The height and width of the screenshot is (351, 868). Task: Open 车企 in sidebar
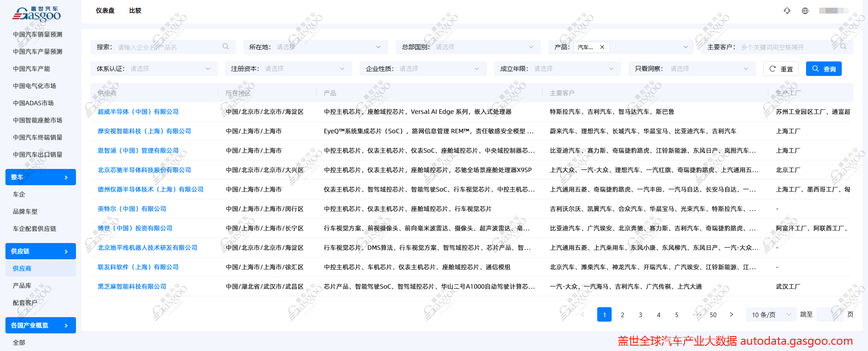pyautogui.click(x=19, y=194)
